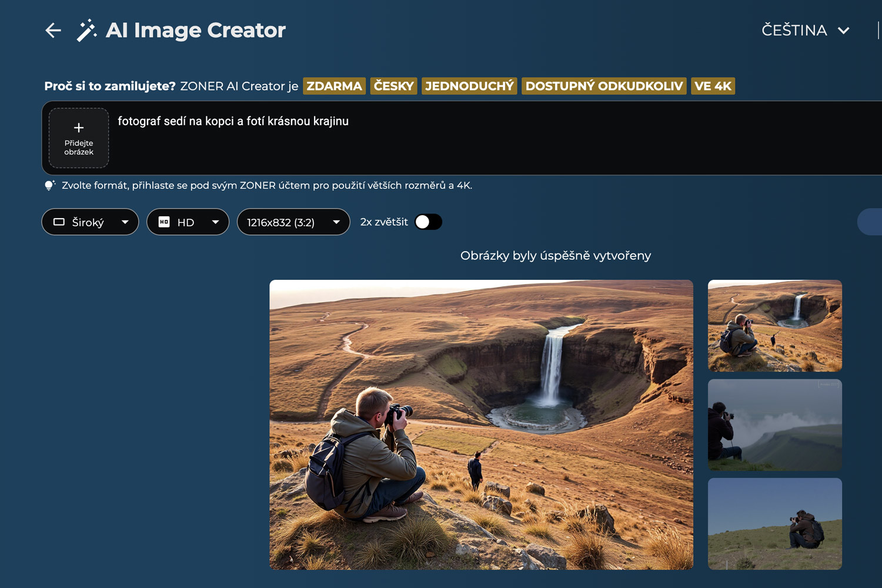Click the HD quality badge icon
The width and height of the screenshot is (882, 588).
(164, 222)
